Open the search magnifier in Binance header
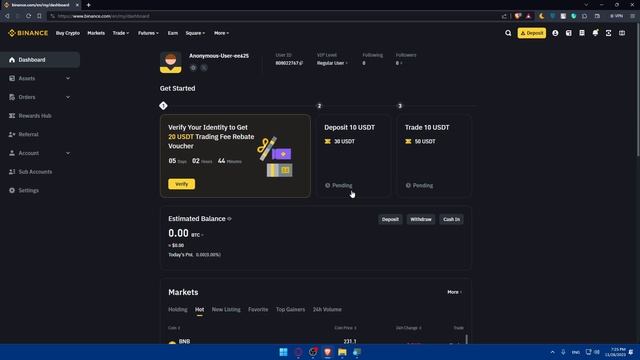The height and width of the screenshot is (360, 640). coord(508,33)
